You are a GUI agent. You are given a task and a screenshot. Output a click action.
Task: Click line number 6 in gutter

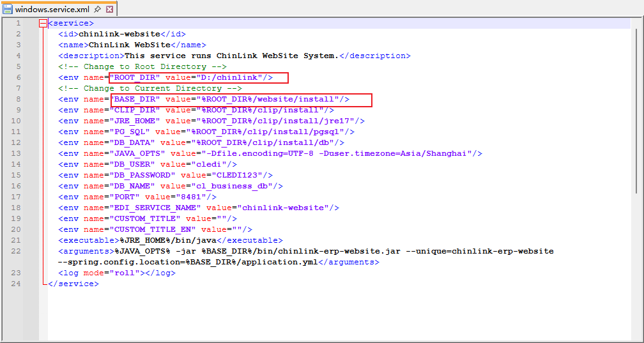coord(19,78)
